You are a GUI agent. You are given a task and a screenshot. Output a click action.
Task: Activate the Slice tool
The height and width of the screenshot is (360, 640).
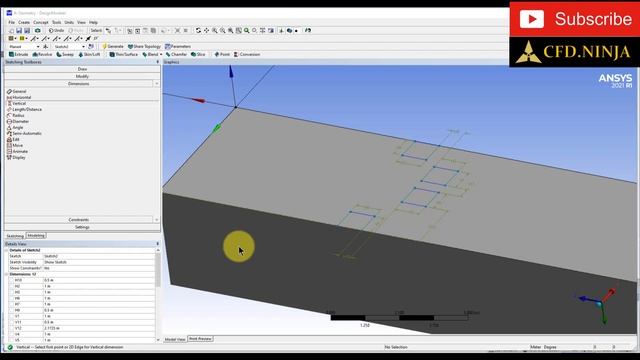(198, 54)
